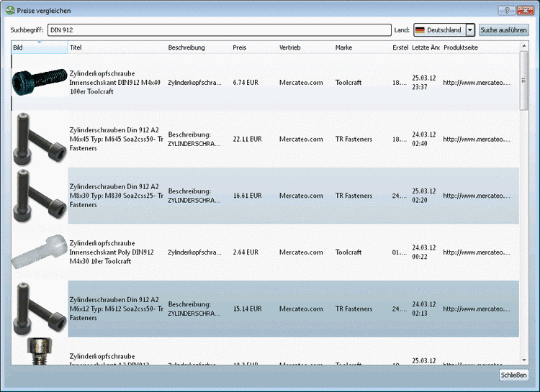540x392 pixels.
Task: Click description Zylinderkopfschra... in the Poly M4x30 row
Action: [194, 252]
